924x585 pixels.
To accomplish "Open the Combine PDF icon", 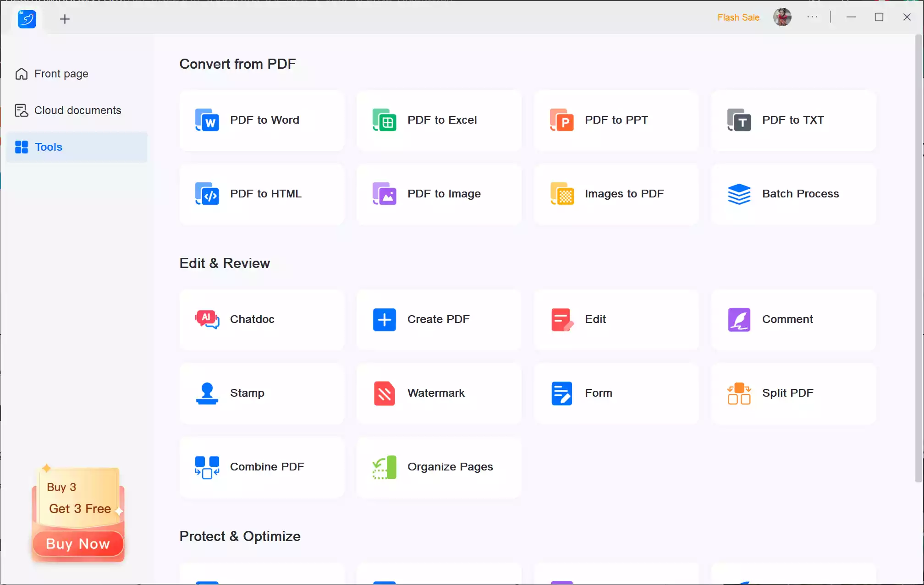I will click(207, 467).
